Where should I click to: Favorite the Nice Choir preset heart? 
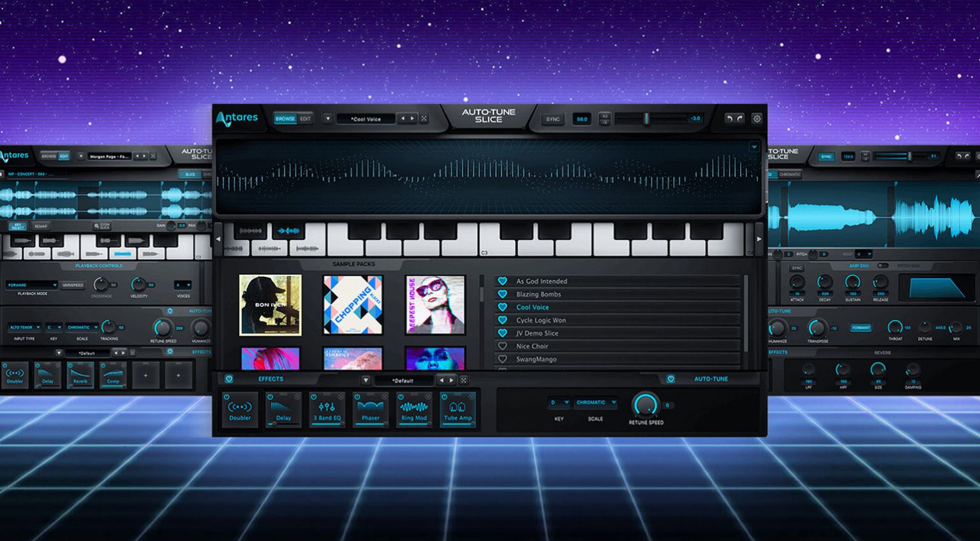[502, 346]
